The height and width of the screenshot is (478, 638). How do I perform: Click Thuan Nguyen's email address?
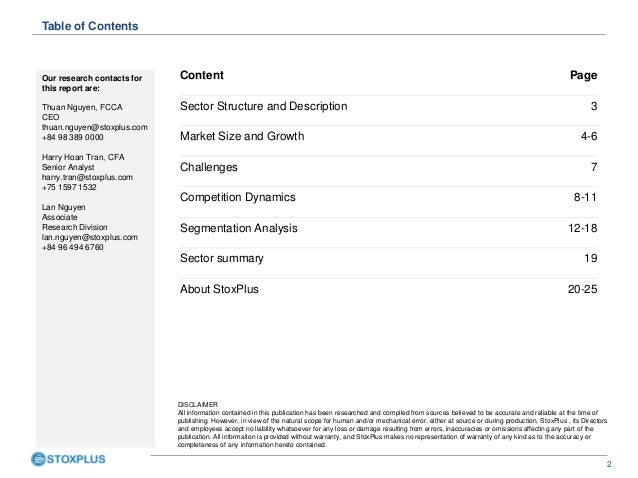(x=95, y=127)
